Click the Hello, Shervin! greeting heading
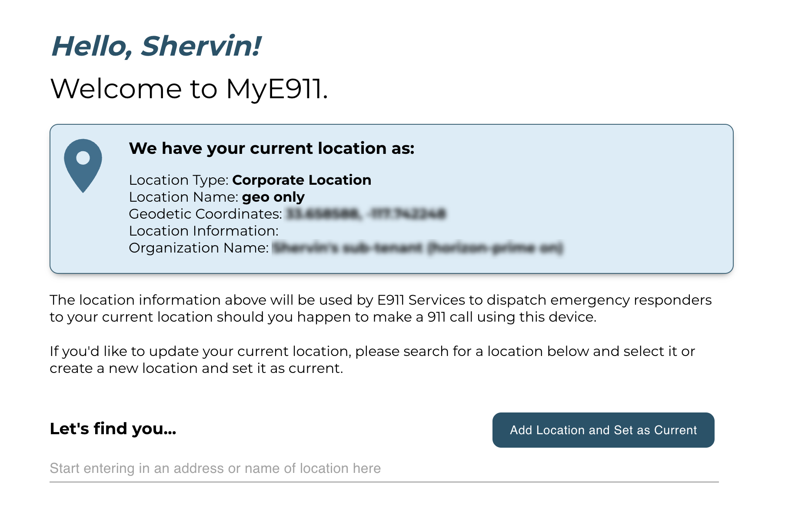 [156, 46]
